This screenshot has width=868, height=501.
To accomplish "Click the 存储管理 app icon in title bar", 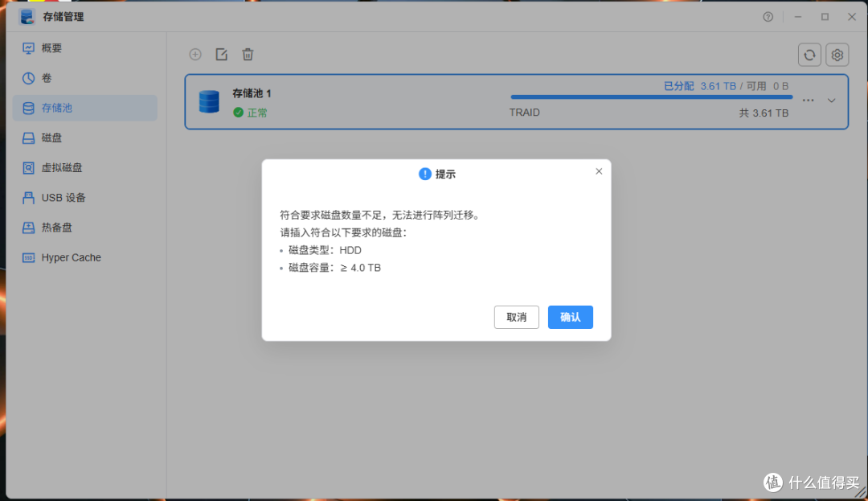I will click(27, 17).
